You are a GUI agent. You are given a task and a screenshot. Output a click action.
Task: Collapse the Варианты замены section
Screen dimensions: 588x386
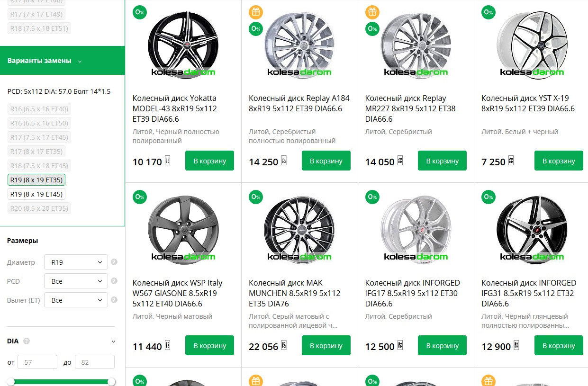(x=80, y=61)
